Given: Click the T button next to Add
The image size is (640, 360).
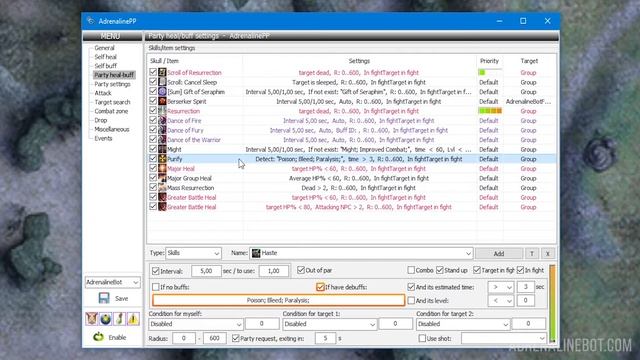Looking at the screenshot, I should coord(532,253).
